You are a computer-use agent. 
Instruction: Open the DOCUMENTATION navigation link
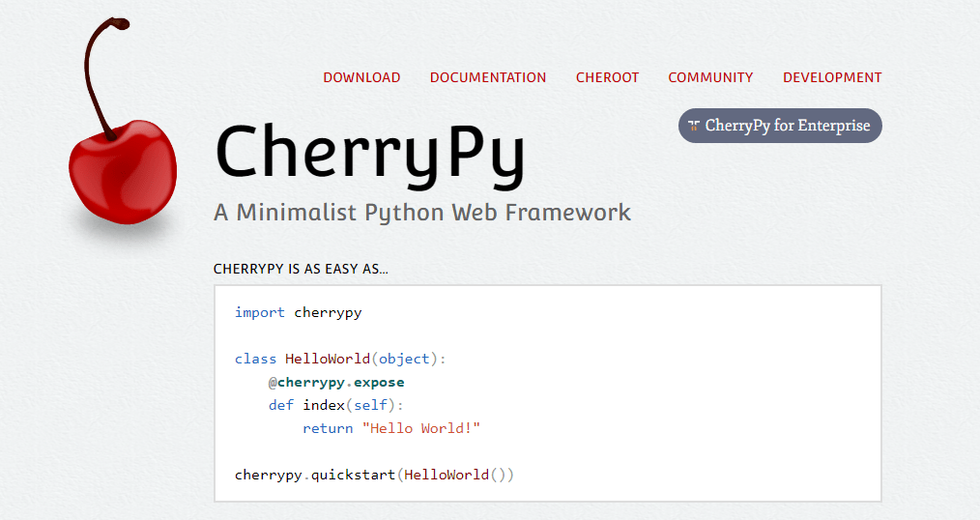coord(488,77)
